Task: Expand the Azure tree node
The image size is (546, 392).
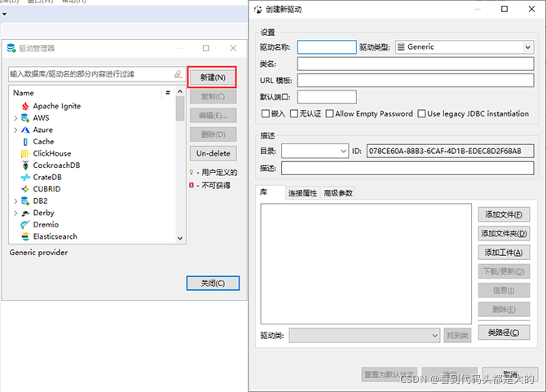Action: click(15, 130)
